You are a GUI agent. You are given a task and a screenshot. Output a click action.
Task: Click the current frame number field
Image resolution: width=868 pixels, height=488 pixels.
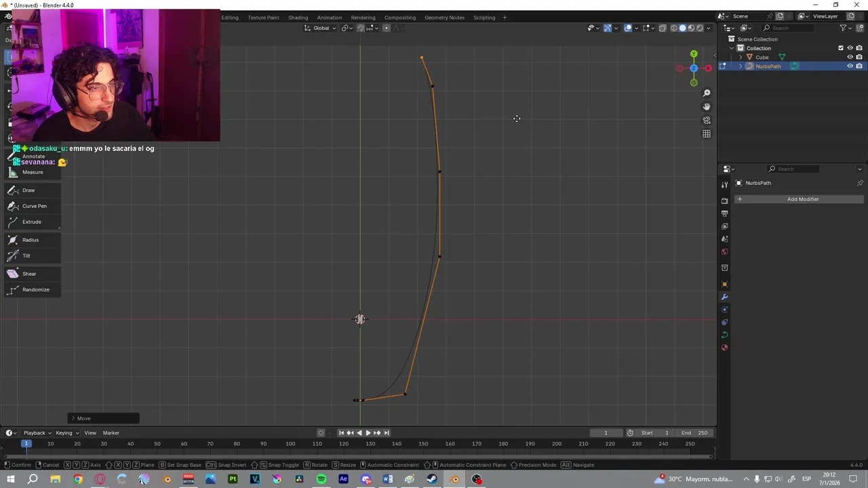point(606,433)
